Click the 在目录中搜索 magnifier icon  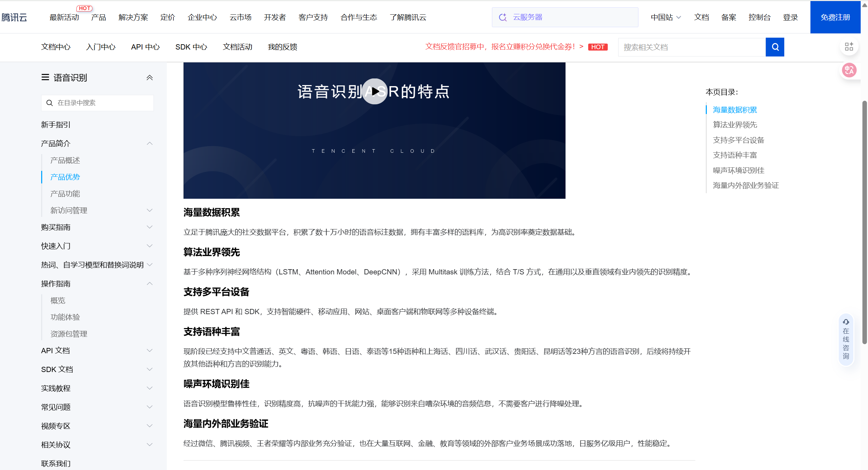coord(50,103)
